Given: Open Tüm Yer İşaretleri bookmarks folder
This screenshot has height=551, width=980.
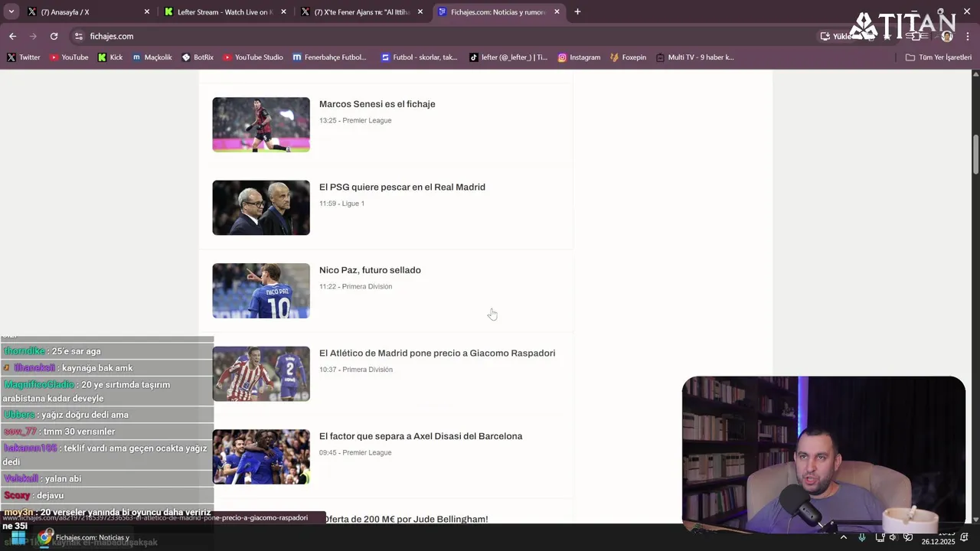Looking at the screenshot, I should point(938,57).
